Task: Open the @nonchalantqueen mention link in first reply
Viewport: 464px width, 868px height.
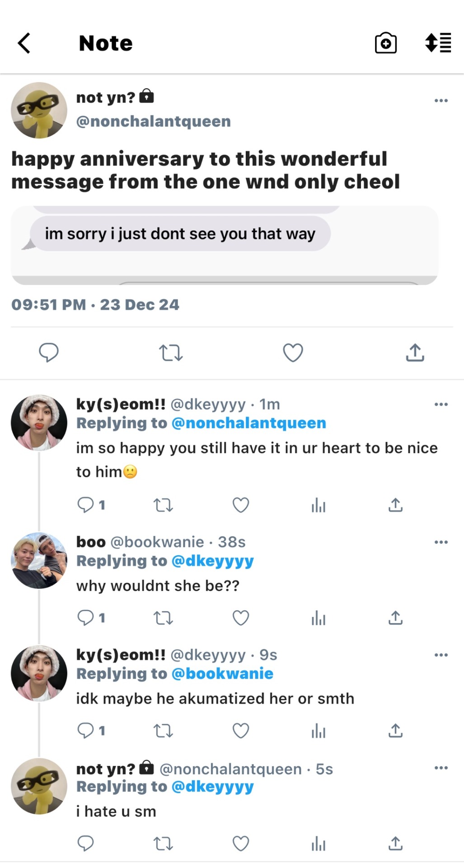Action: (249, 423)
